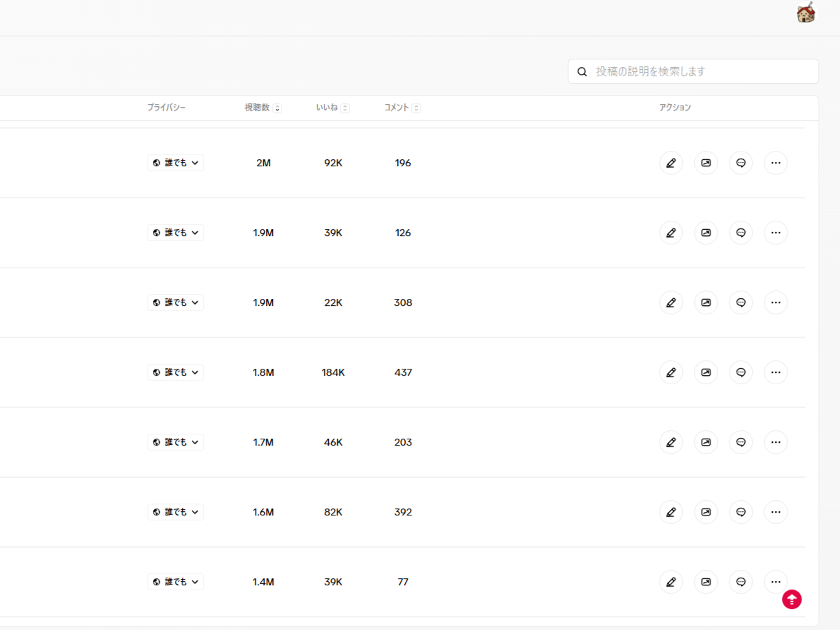The image size is (840, 630).
Task: Click the 126 comments value
Action: [x=403, y=233]
